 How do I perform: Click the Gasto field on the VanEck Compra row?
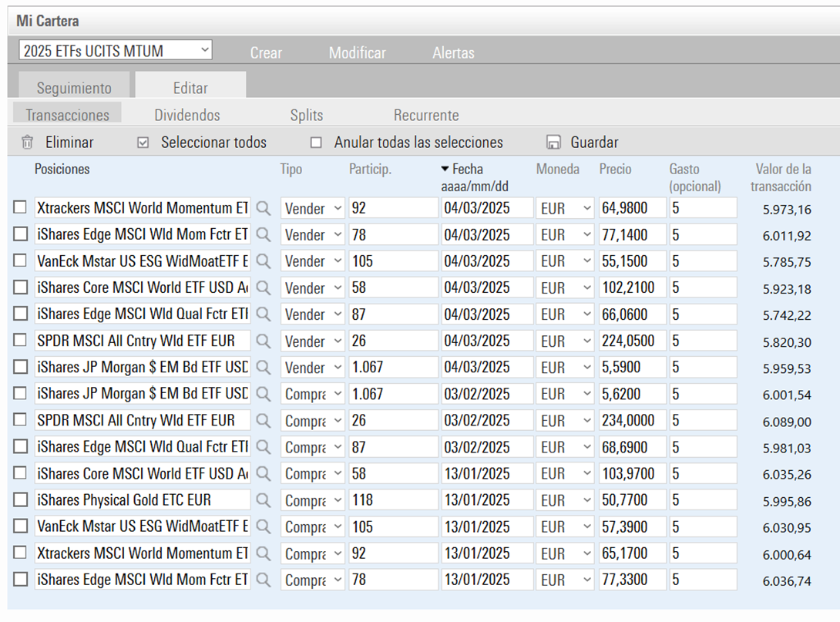tap(703, 526)
